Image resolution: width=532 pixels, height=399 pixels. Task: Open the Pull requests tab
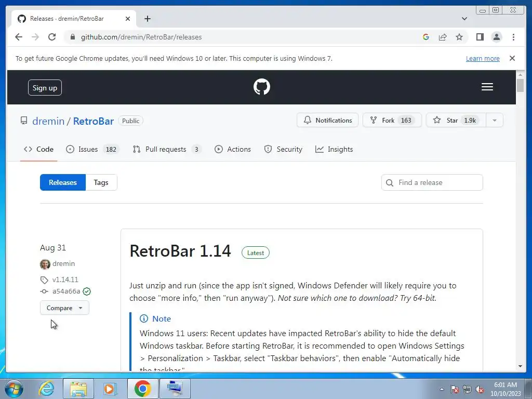[x=167, y=149]
